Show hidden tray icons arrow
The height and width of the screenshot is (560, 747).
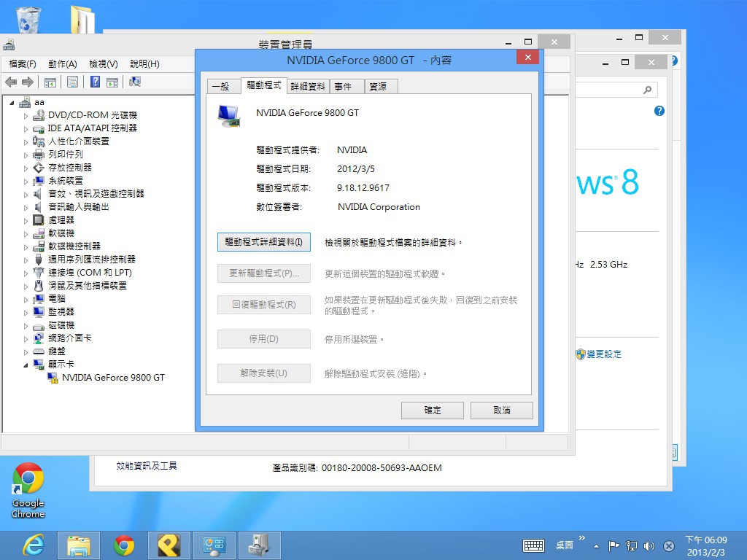coord(596,546)
